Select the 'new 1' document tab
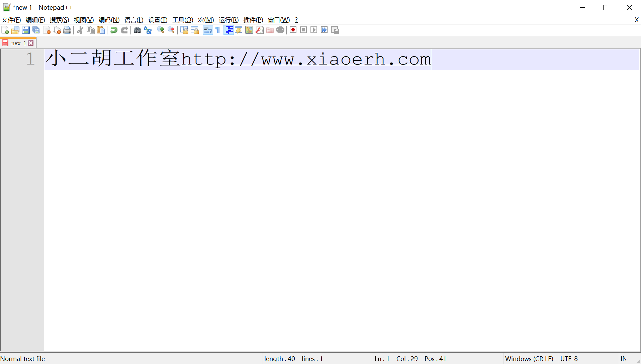 [x=17, y=43]
